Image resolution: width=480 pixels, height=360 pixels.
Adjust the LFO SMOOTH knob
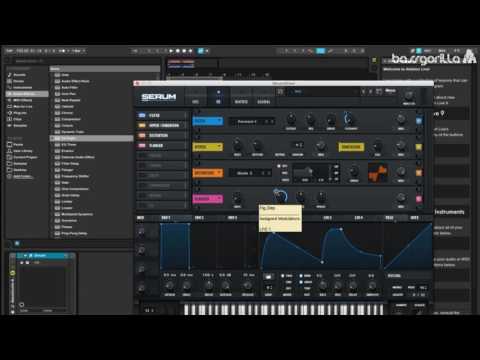(x=372, y=285)
